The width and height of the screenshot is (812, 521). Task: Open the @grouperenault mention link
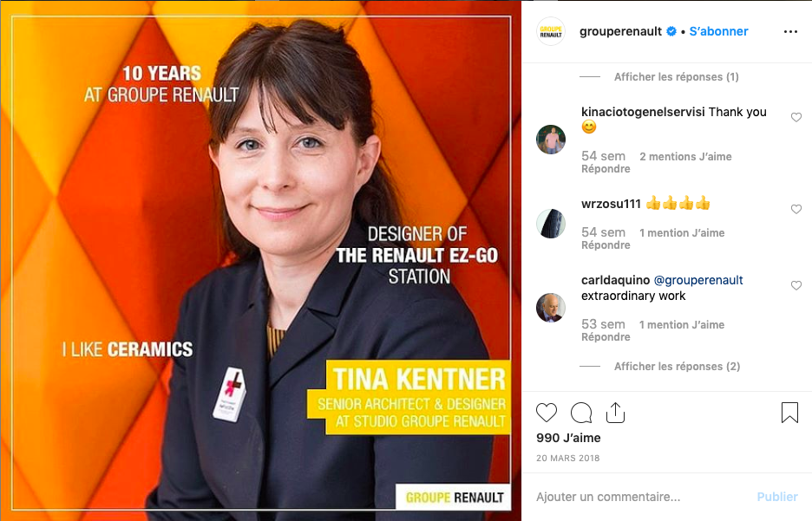(698, 280)
